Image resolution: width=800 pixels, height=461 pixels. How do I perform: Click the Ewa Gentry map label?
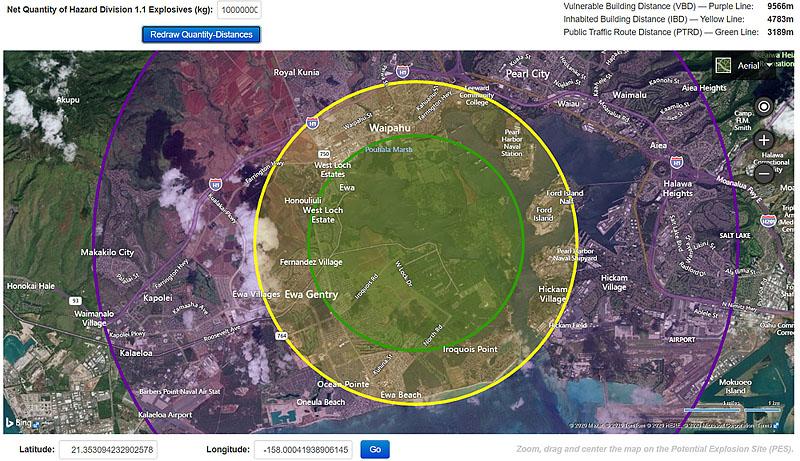[x=311, y=294]
